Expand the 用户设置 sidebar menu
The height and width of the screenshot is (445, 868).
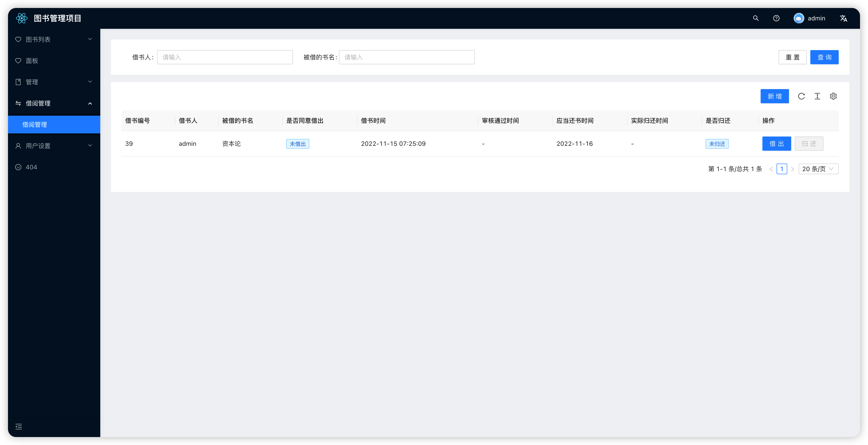(x=54, y=146)
